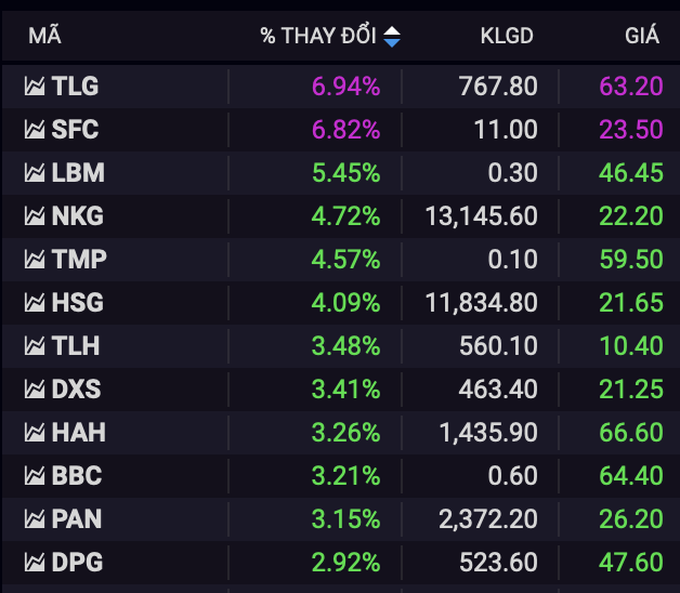Open the chart icon beside HAH

[x=35, y=432]
